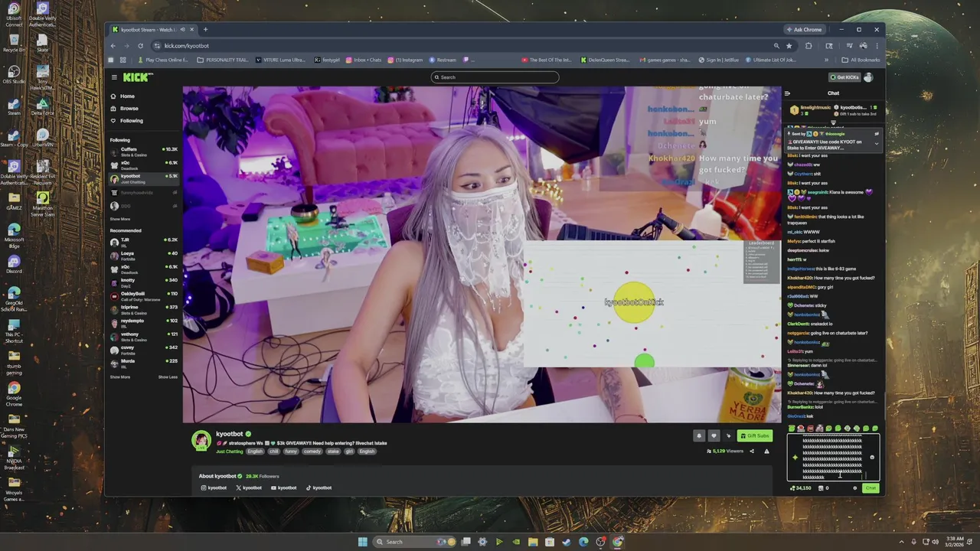Open cuvey Fortnite channel

(143, 350)
